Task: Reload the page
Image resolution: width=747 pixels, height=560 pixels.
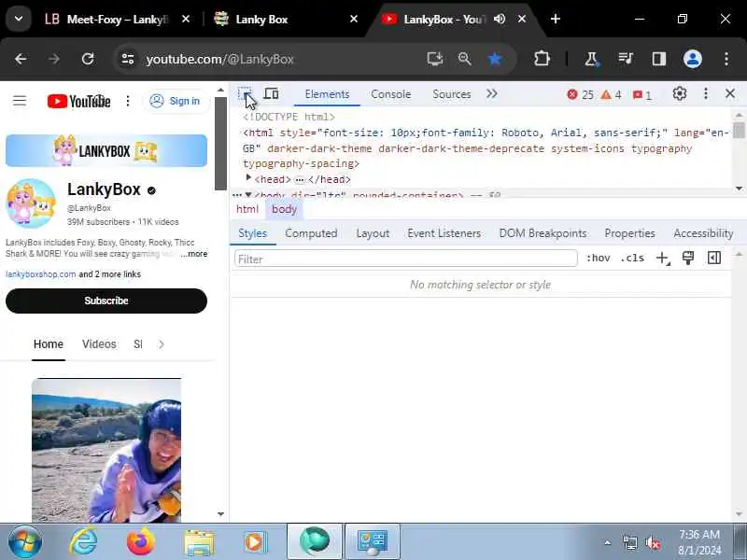Action: [88, 59]
